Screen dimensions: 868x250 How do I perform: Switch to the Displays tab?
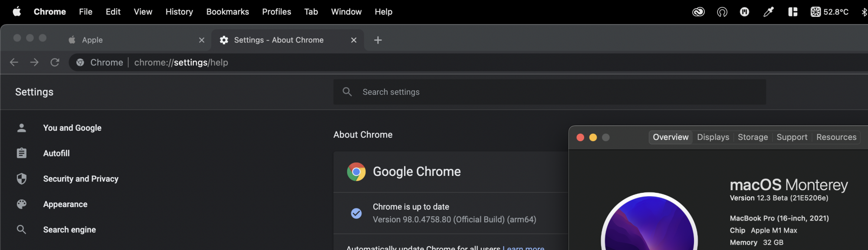pyautogui.click(x=713, y=137)
